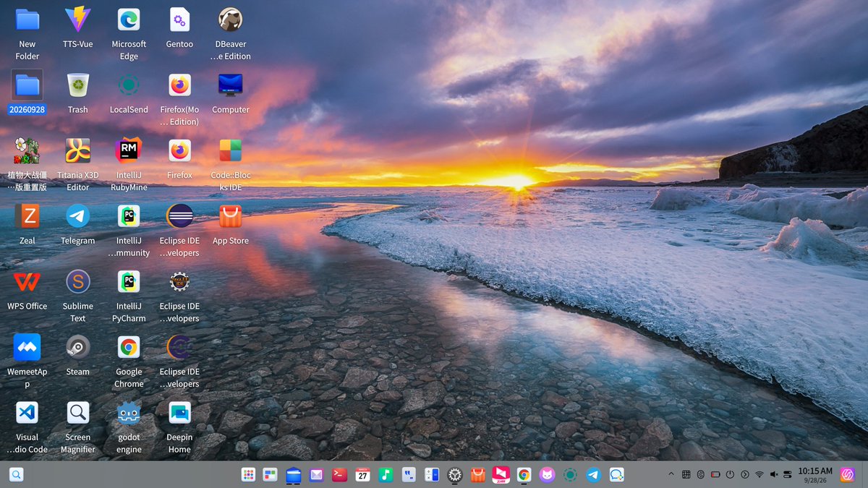Open the AI assistant icon beside the clock
868x488 pixels.
pos(847,475)
